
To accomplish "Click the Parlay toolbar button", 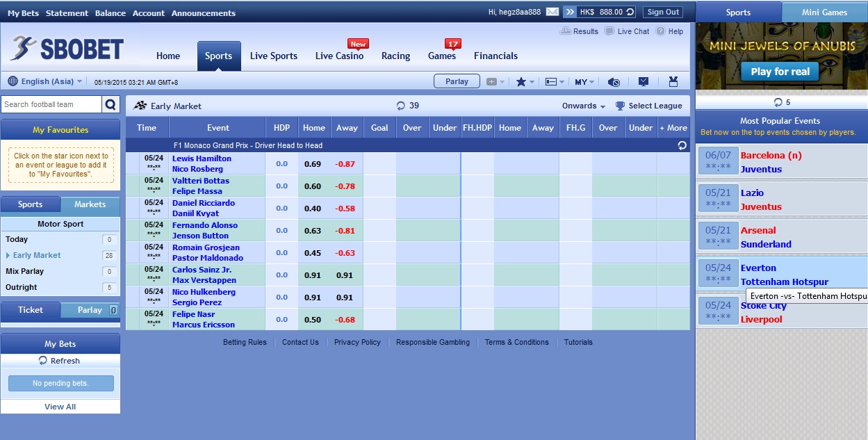I will pos(457,81).
